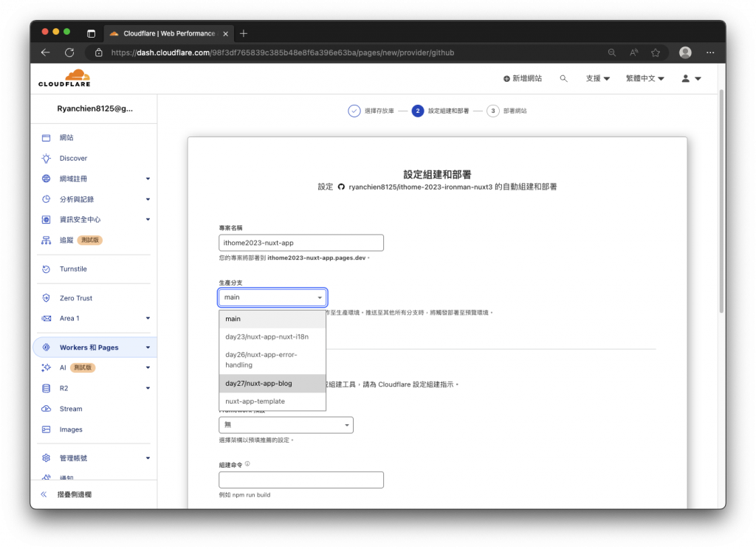Image resolution: width=756 pixels, height=549 pixels.
Task: Click the info icon next to 組建命令
Action: coord(247,463)
